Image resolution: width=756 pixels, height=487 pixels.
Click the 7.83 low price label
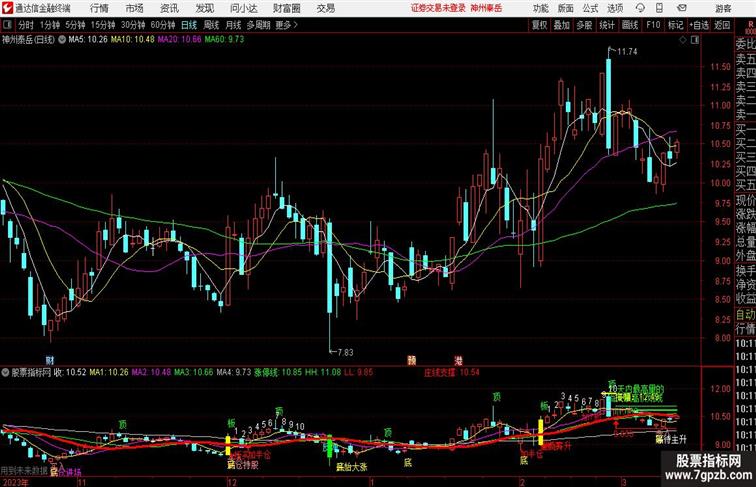[x=345, y=352]
